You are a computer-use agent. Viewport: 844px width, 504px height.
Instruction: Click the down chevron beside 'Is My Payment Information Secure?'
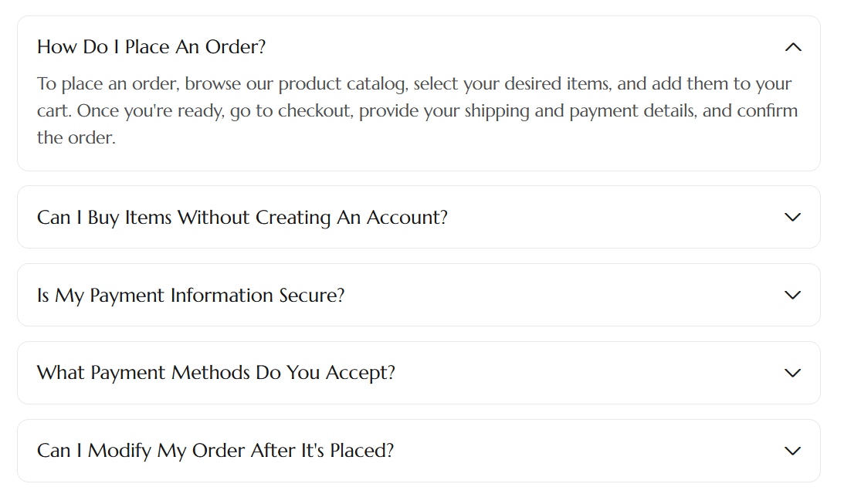[793, 295]
